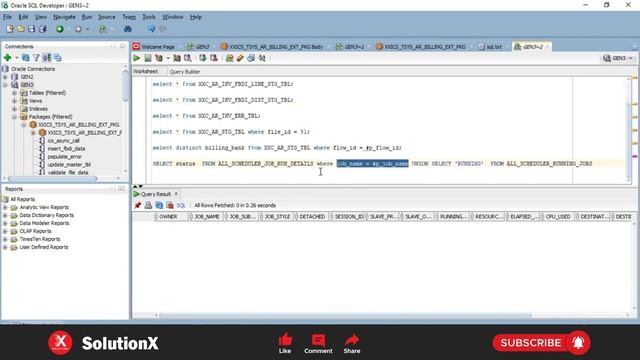Click the New file icon in main toolbar
Image resolution: width=640 pixels, height=360 pixels.
tap(10, 29)
